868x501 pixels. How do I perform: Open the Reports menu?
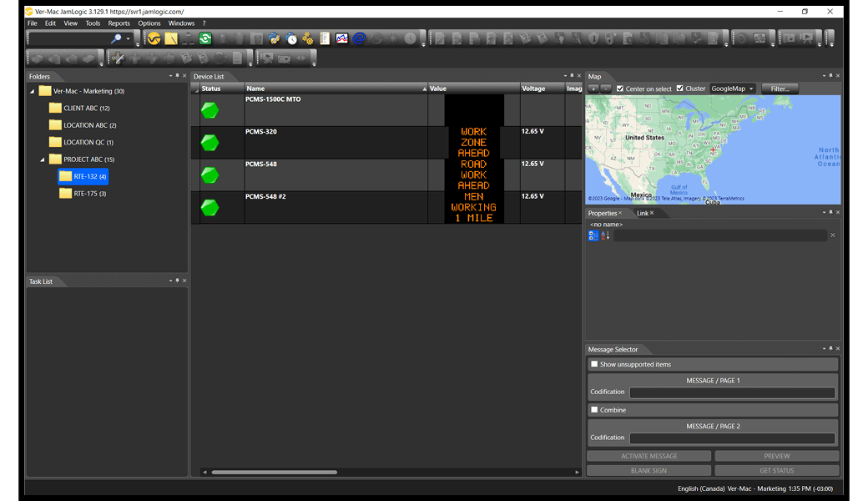[x=119, y=23]
